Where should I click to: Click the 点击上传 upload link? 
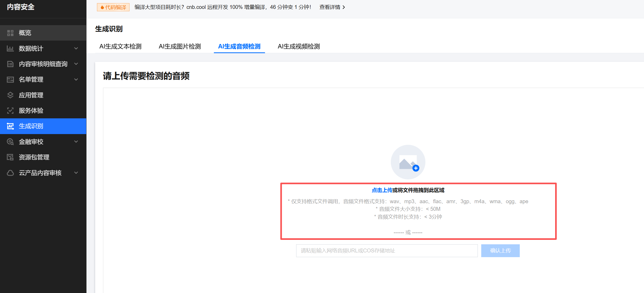click(382, 190)
